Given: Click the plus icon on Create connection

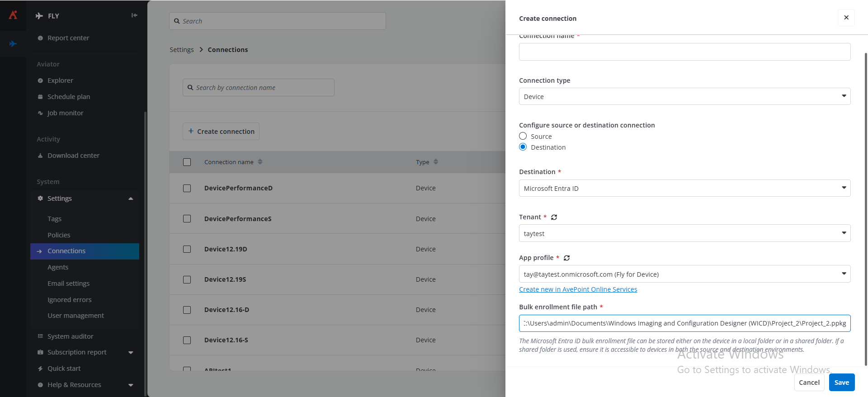Looking at the screenshot, I should [x=191, y=131].
